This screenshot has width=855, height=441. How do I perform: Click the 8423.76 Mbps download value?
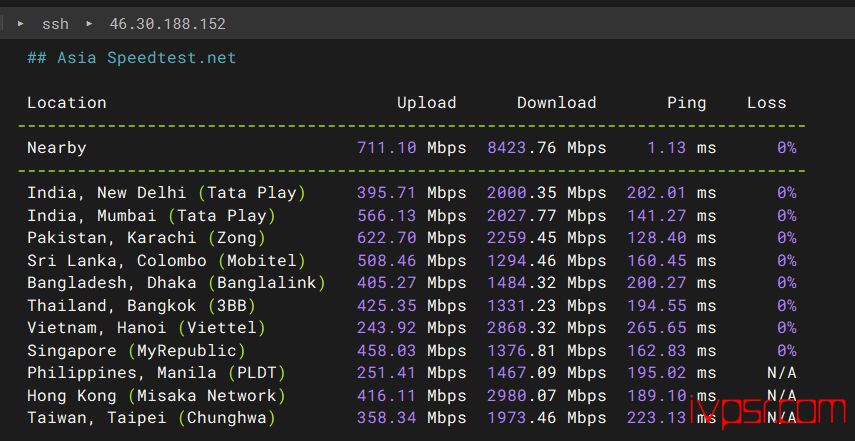(x=546, y=148)
